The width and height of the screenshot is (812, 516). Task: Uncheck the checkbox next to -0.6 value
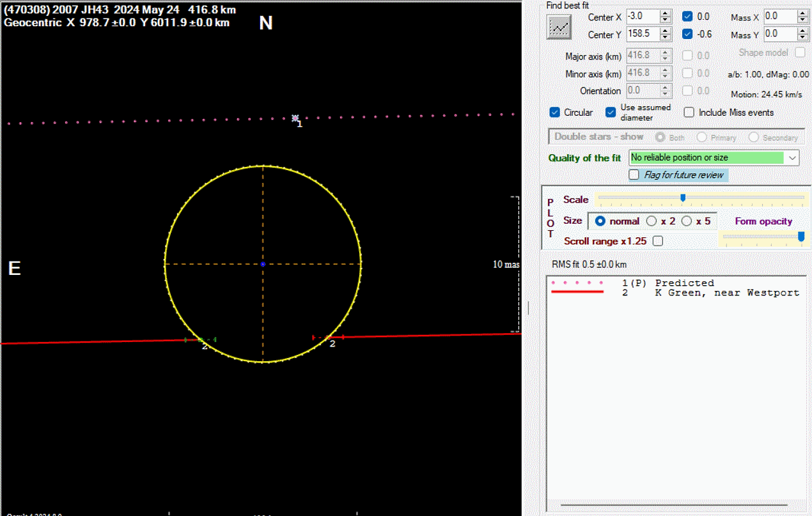click(687, 34)
